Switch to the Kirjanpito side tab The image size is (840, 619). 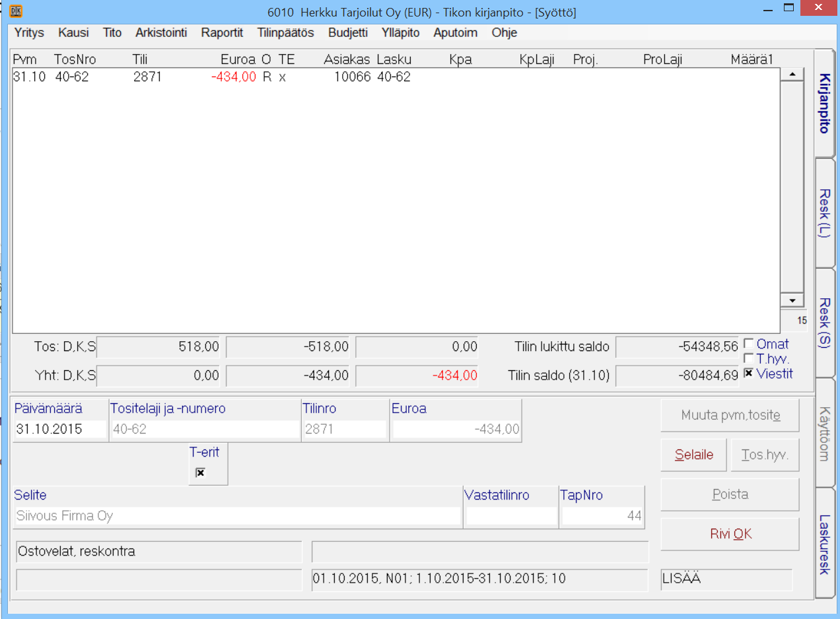tap(824, 104)
